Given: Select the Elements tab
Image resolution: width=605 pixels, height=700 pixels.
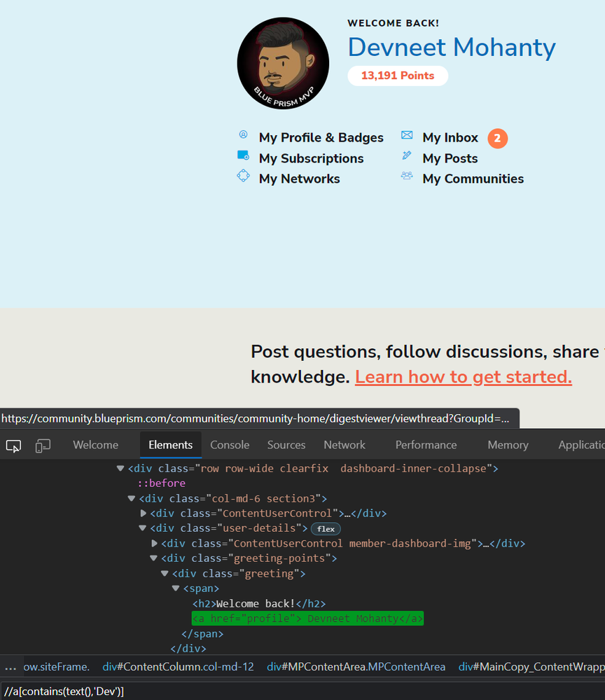Looking at the screenshot, I should [170, 445].
